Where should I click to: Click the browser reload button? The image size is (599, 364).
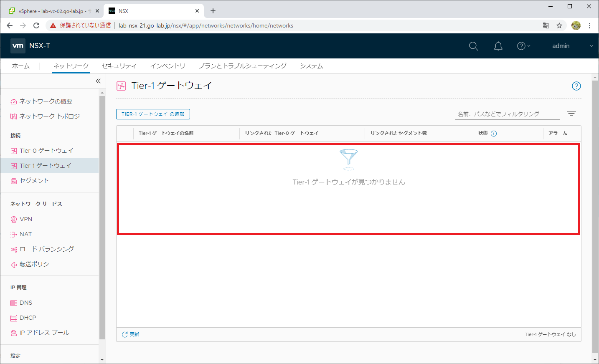(36, 25)
